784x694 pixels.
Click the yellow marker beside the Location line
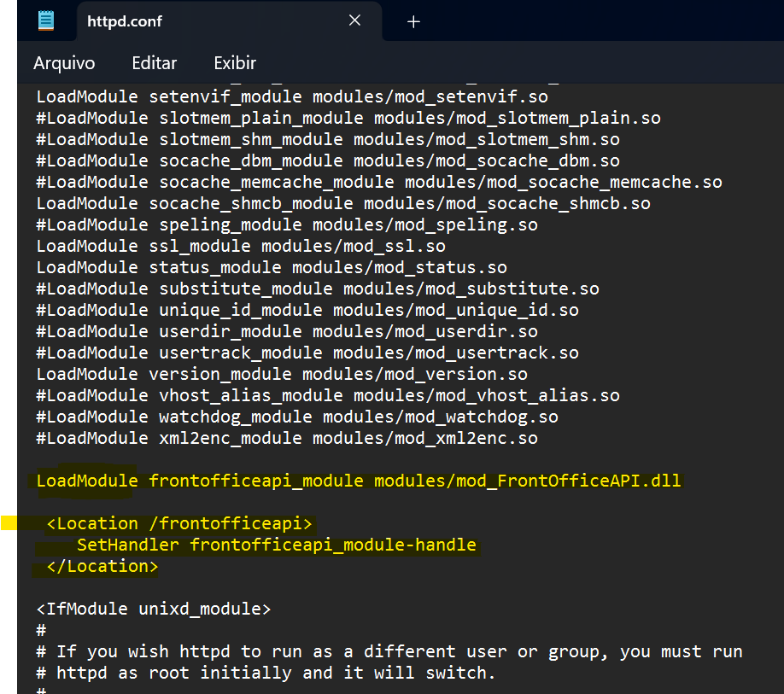[x=9, y=523]
